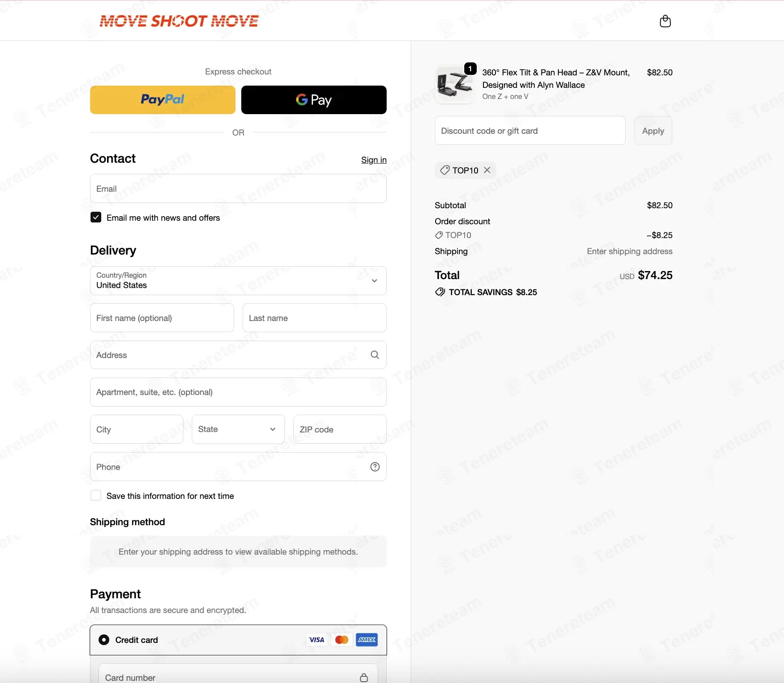Click the Subtotal label
Screen dimensions: 784x683
[450, 205]
